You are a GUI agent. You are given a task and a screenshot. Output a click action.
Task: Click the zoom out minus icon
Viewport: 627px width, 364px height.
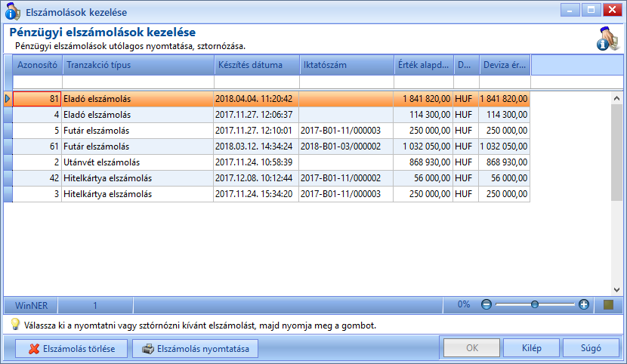486,305
